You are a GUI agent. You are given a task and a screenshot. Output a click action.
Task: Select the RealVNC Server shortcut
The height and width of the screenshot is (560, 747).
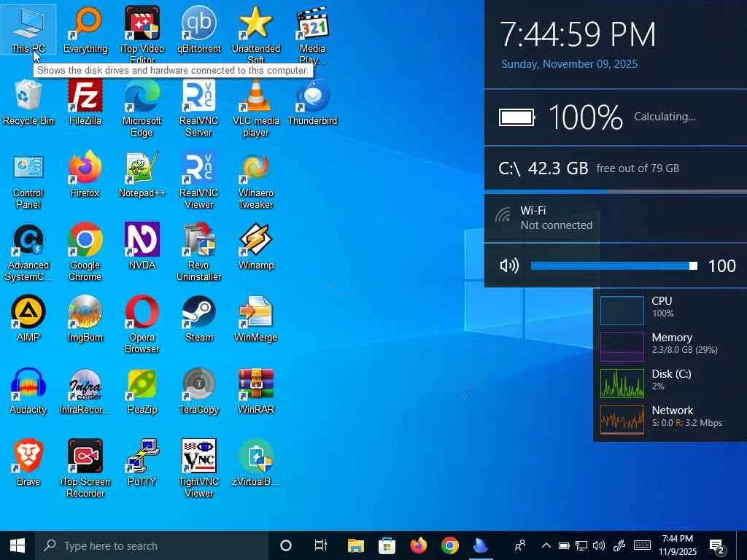tap(198, 108)
